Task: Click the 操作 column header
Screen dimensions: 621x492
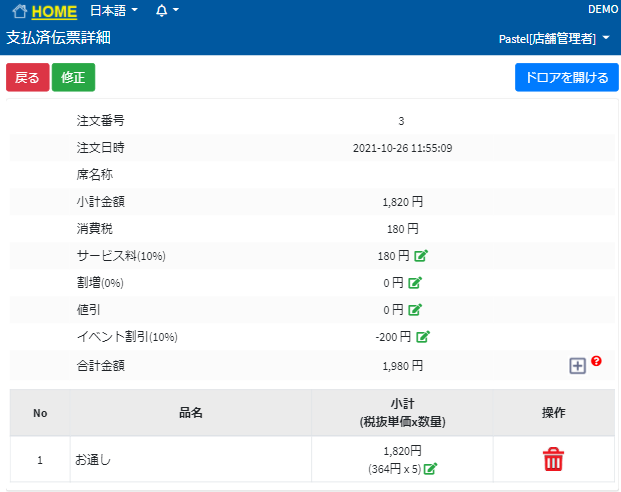Action: click(x=553, y=412)
